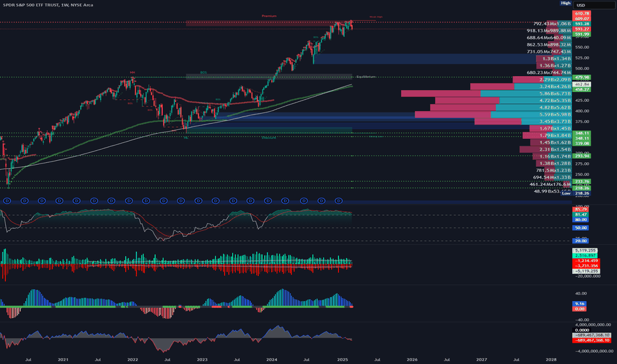Click the 2025 time axis label
This screenshot has height=364, width=617.
[x=342, y=359]
